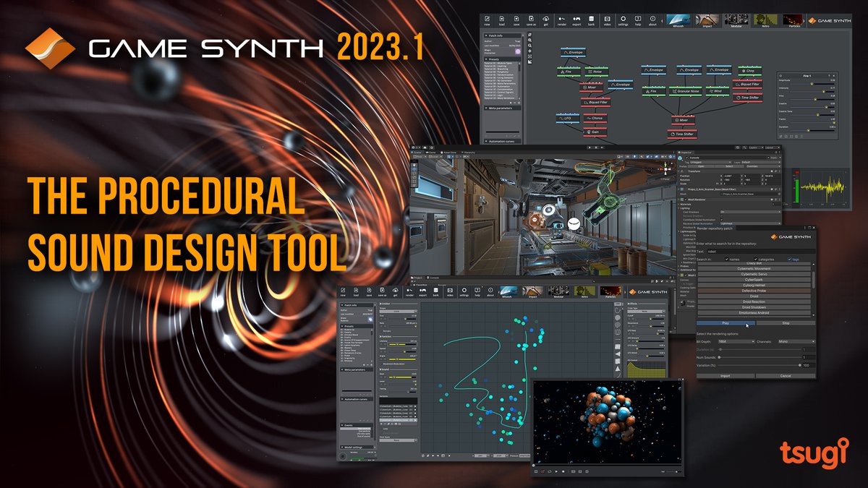Select 'Cyborg Helmet' in repository results
The height and width of the screenshot is (488, 868).
(754, 285)
